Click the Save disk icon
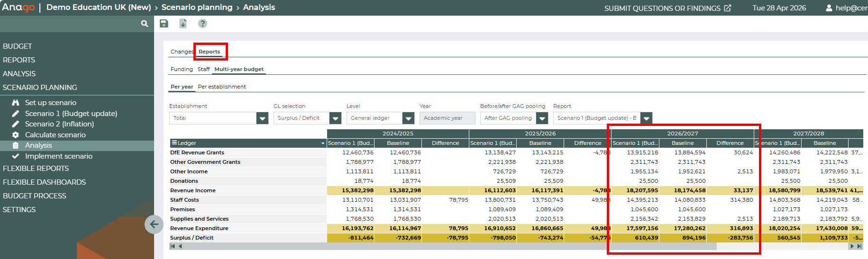The image size is (868, 259). [164, 24]
